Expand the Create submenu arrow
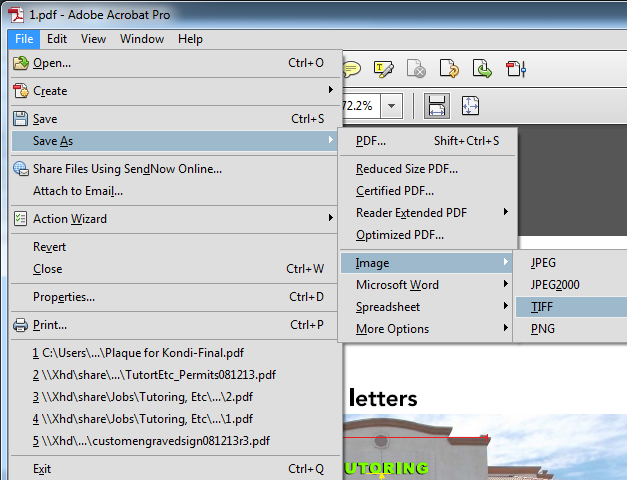This screenshot has width=627, height=480. point(331,90)
